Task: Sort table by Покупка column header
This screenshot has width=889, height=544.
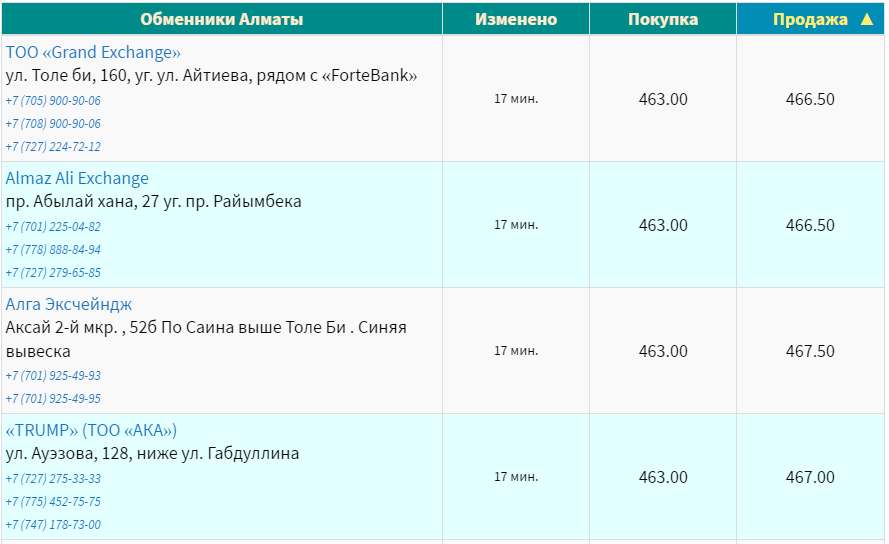Action: (x=663, y=19)
